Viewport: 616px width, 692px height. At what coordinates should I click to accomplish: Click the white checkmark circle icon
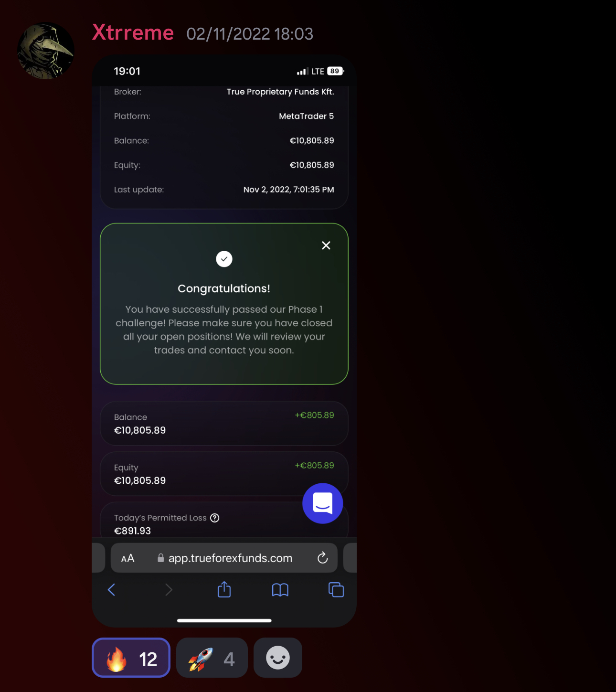point(224,259)
